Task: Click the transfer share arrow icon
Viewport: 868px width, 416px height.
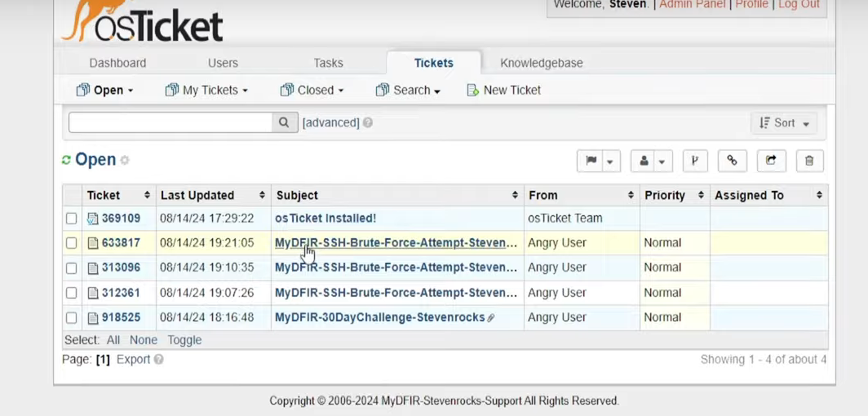Action: (771, 161)
